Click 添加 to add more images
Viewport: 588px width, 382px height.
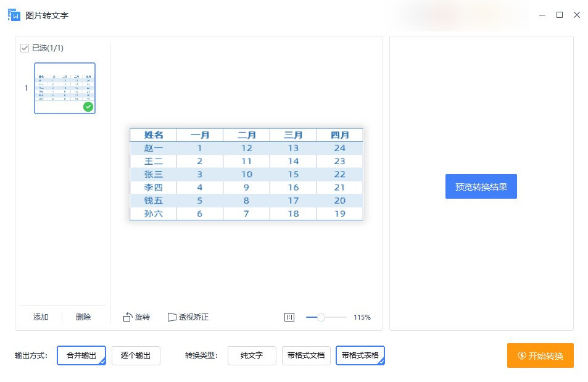pos(40,317)
